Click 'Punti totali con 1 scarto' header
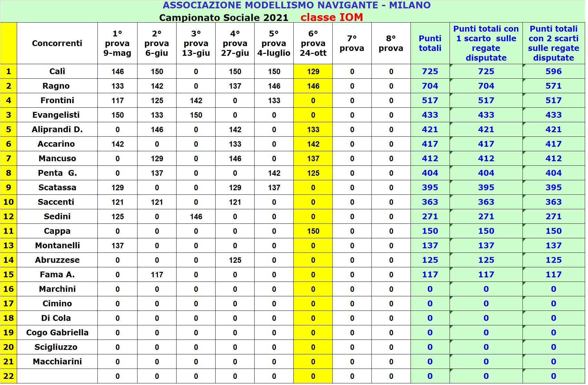Image resolution: width=588 pixels, height=385 pixels. coord(486,43)
